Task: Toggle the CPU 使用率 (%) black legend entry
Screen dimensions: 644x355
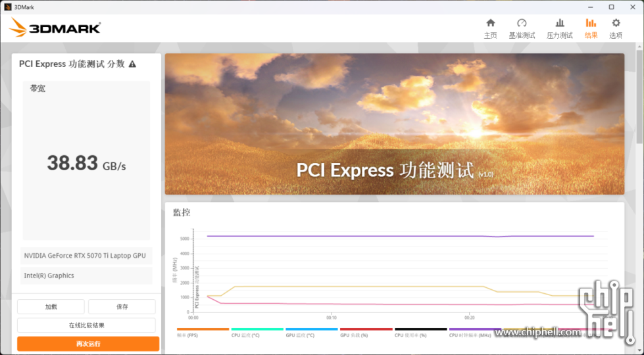Action: [x=420, y=333]
